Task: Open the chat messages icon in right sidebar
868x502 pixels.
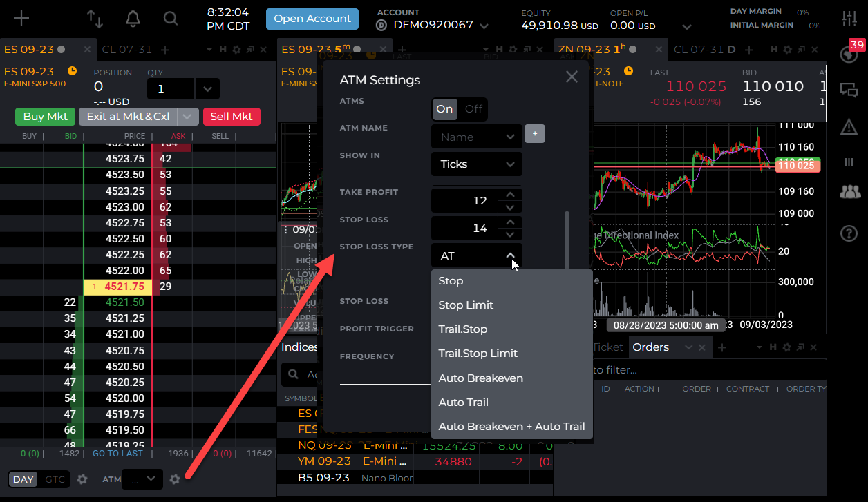Action: (x=849, y=90)
